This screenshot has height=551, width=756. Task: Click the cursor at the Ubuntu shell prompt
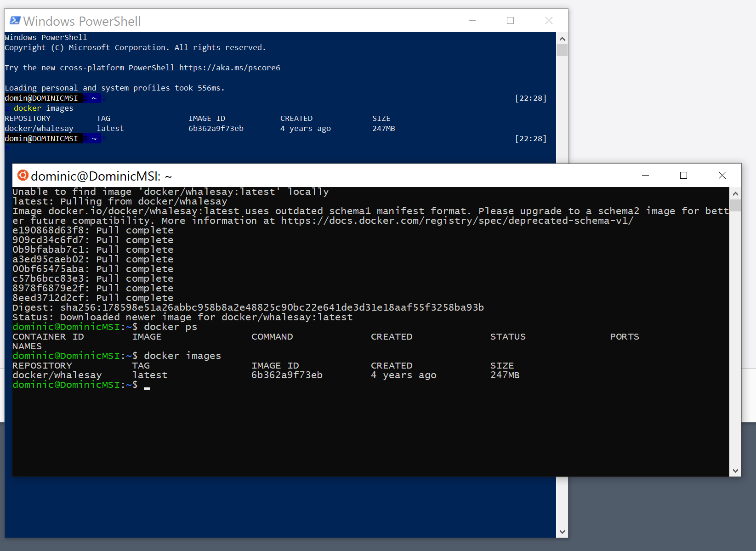tap(147, 386)
